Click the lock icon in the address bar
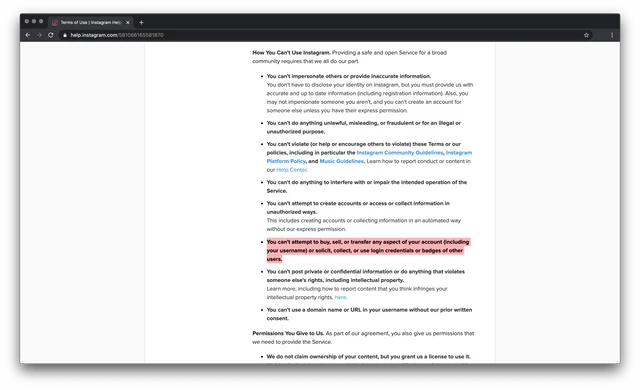 65,35
